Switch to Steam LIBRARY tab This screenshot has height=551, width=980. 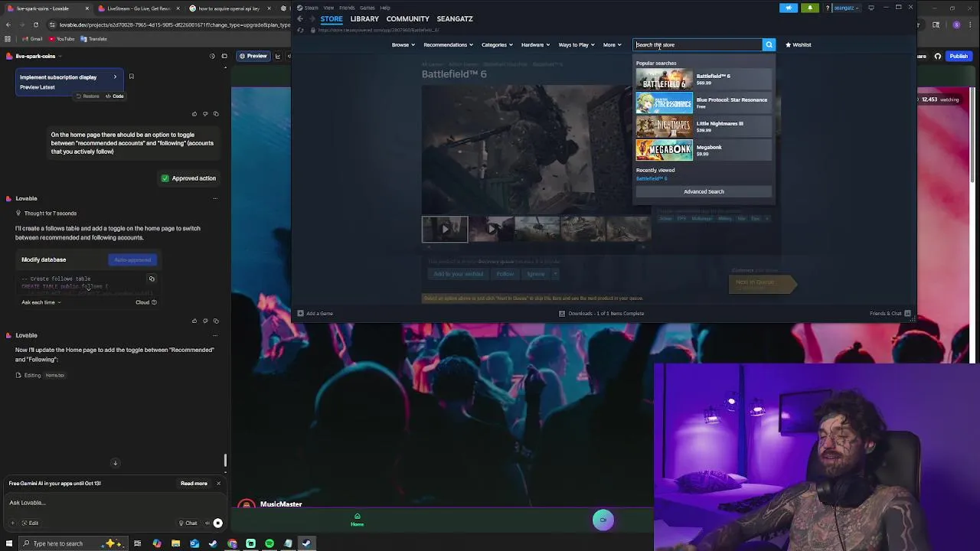tap(364, 18)
